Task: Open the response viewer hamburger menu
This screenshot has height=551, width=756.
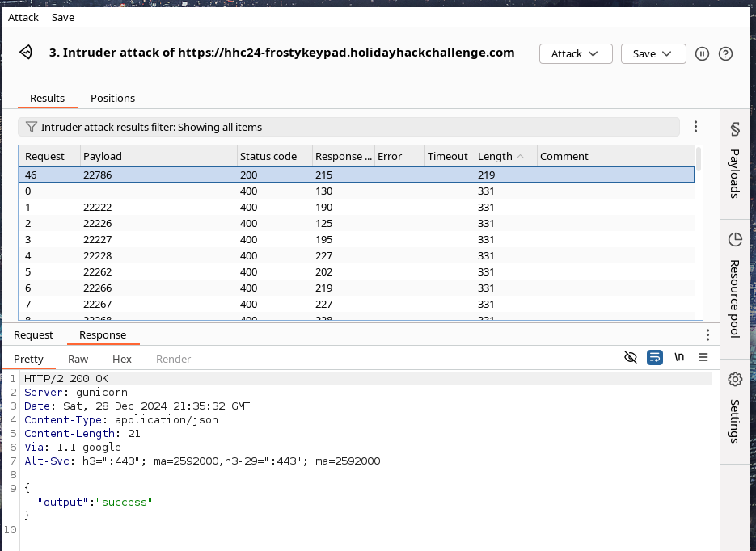Action: 703,357
